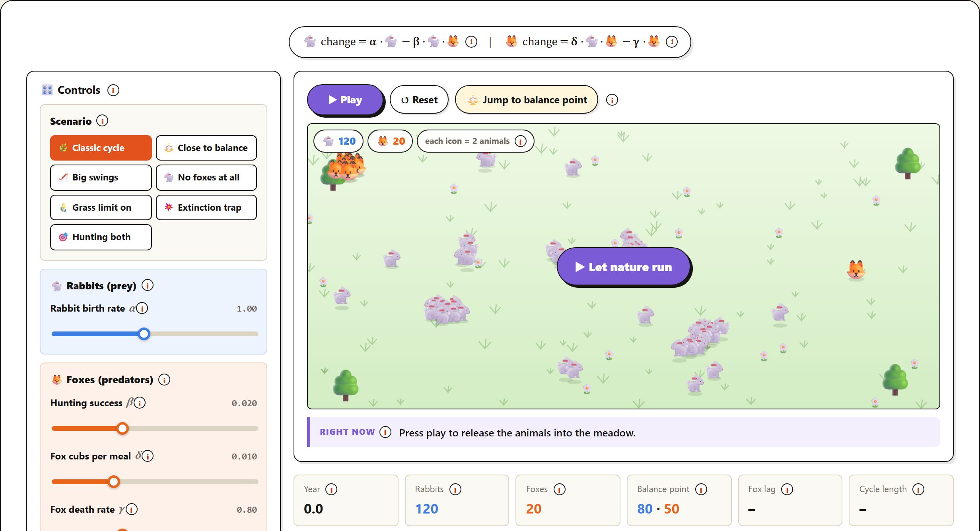Jump to balance point

click(527, 100)
